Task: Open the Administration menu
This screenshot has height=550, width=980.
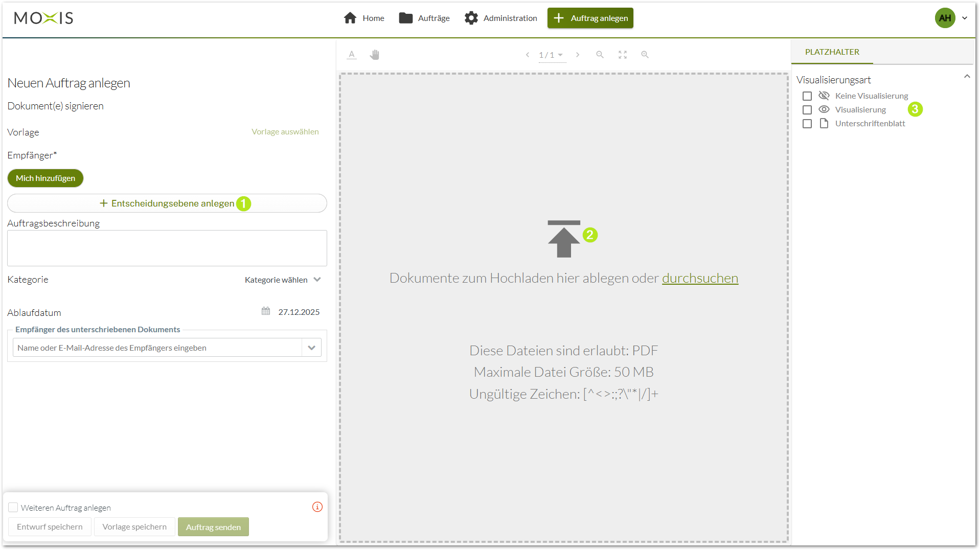Action: pos(501,18)
